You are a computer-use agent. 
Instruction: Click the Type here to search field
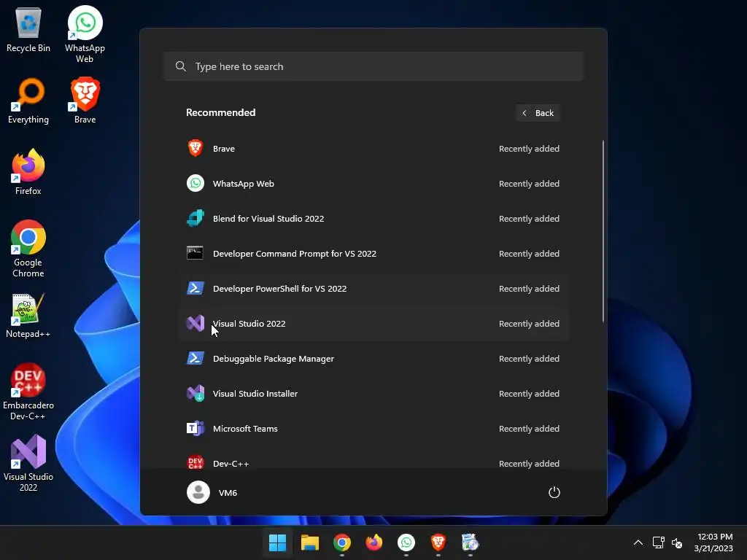click(x=373, y=66)
